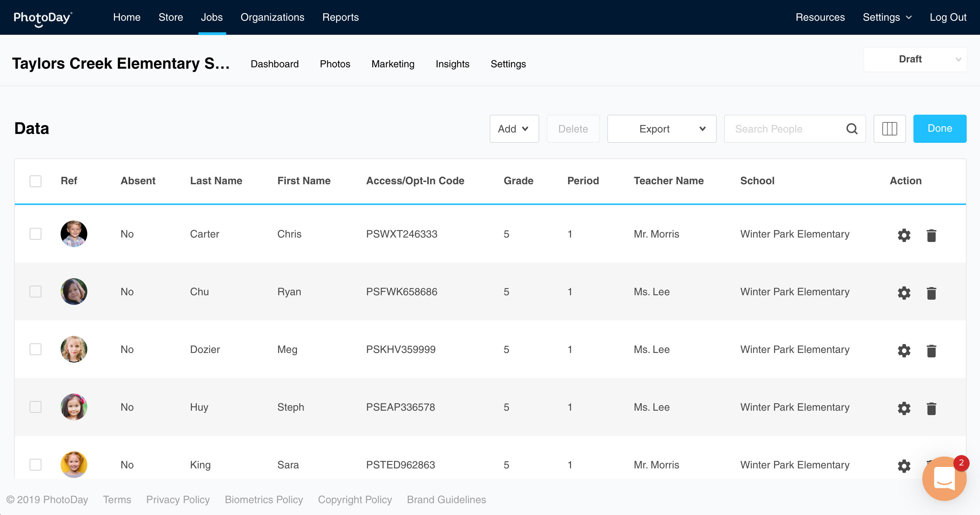Click the PhotoDay logo
Image resolution: width=980 pixels, height=515 pixels.
[x=43, y=17]
